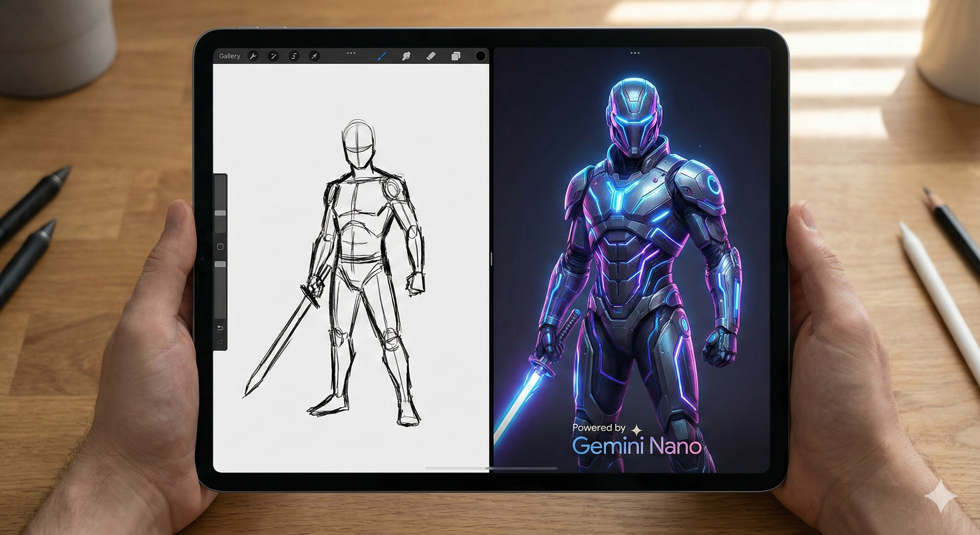Click the Gemini Nano label
This screenshot has height=535, width=980.
point(637,445)
